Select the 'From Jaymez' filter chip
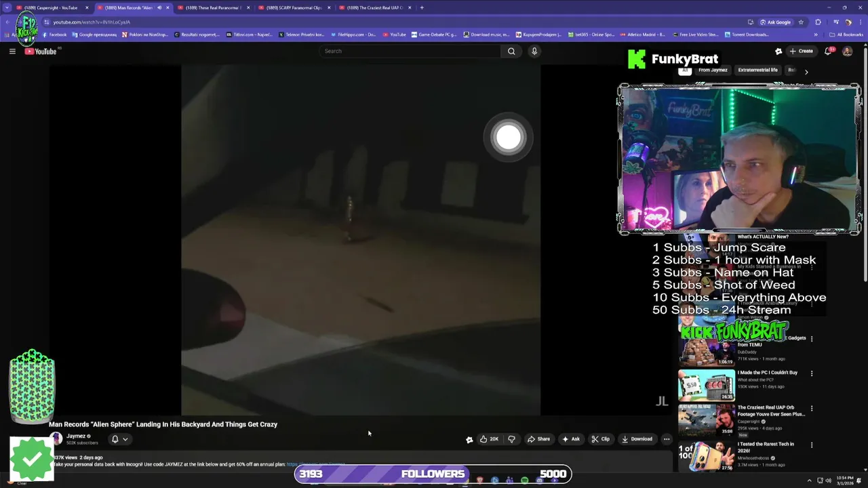This screenshot has height=488, width=868. tap(713, 70)
